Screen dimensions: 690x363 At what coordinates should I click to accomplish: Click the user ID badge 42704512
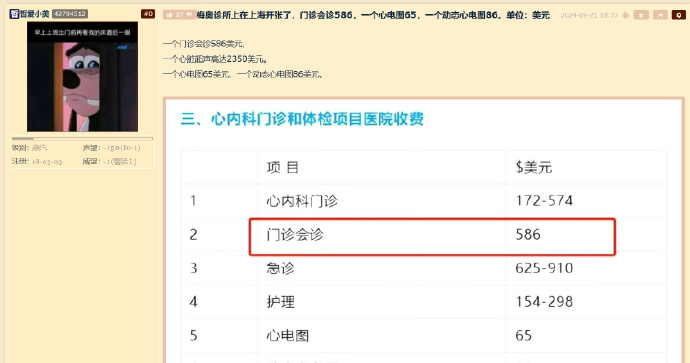70,14
